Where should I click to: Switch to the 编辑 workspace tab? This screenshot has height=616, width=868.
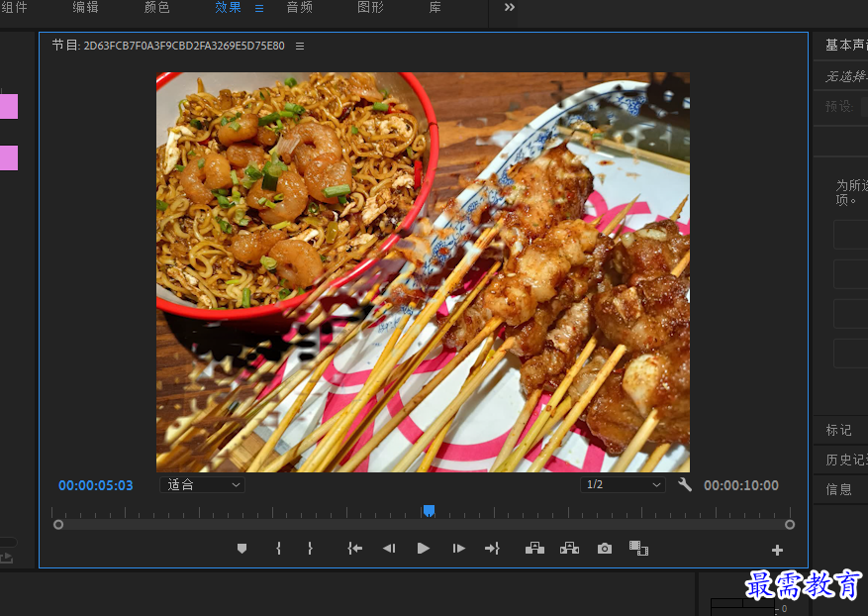click(x=85, y=7)
